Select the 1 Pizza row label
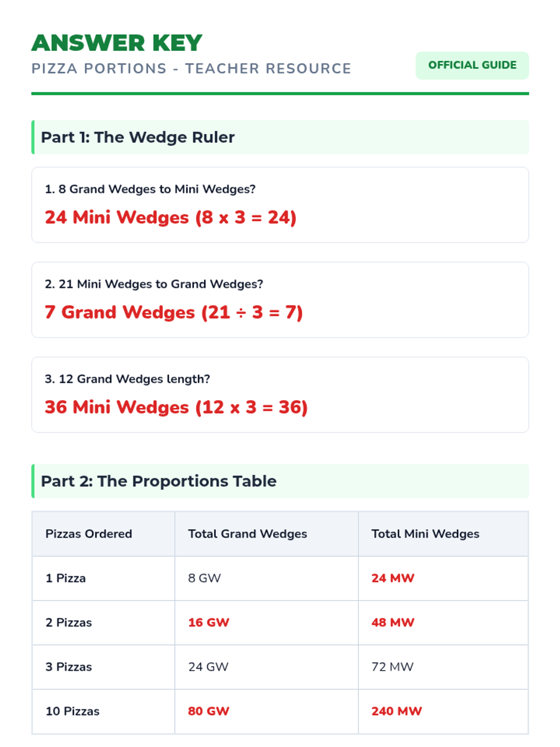 click(65, 578)
